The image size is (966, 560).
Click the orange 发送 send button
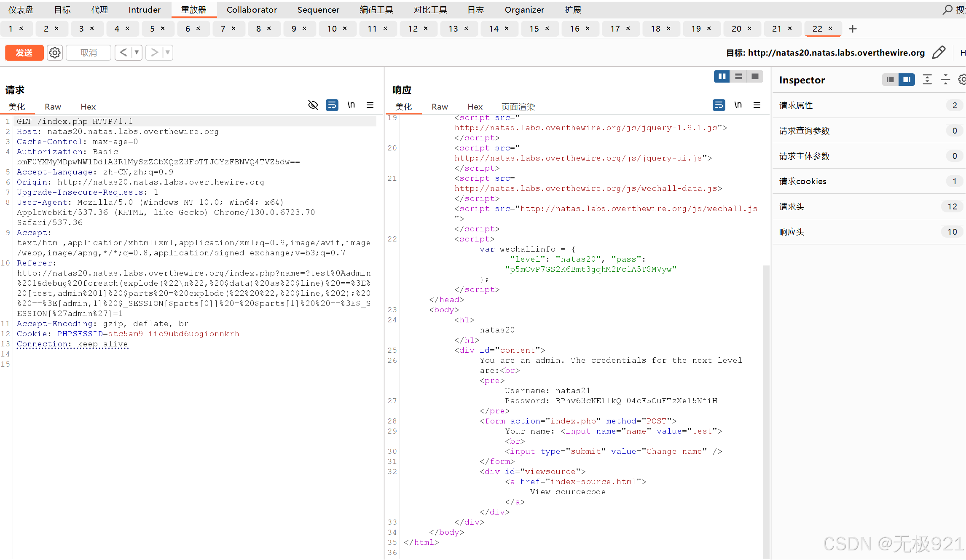[x=24, y=53]
